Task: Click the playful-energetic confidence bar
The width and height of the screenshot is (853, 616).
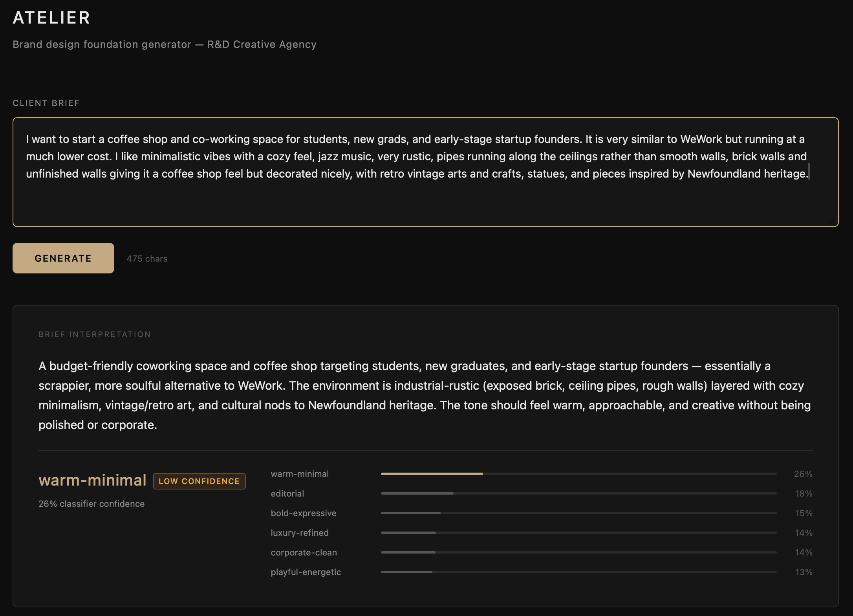Action: point(577,572)
